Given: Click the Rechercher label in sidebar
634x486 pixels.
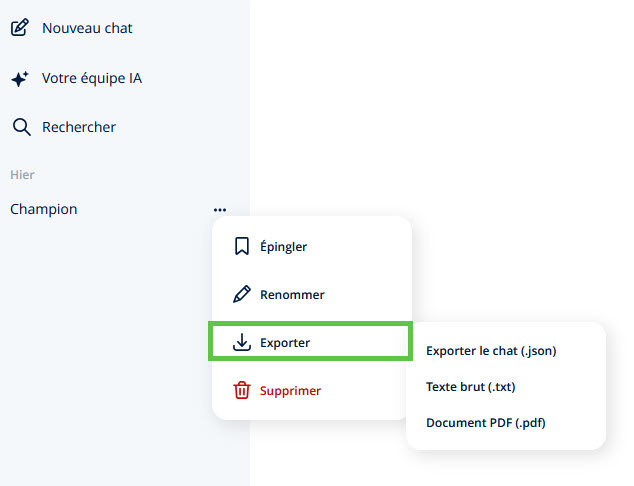Looking at the screenshot, I should click(x=79, y=127).
